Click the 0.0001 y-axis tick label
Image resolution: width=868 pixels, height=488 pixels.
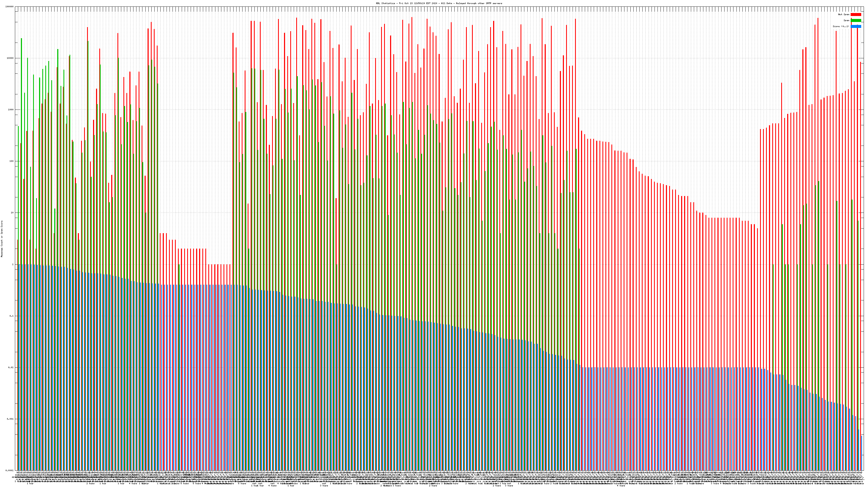(10, 470)
